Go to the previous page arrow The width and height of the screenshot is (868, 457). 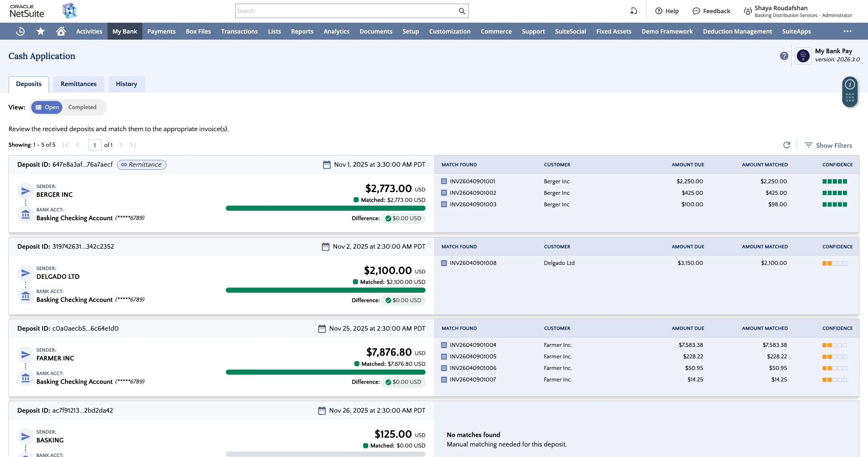(78, 145)
